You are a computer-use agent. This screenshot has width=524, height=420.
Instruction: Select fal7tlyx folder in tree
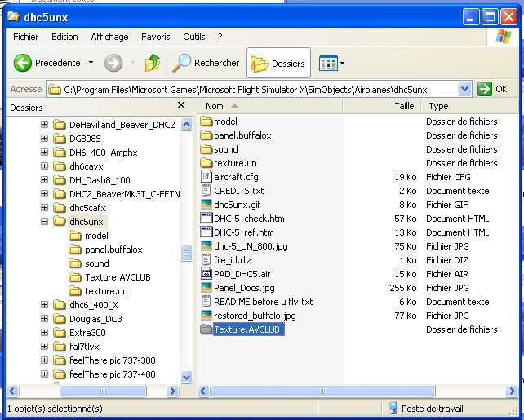(x=84, y=347)
